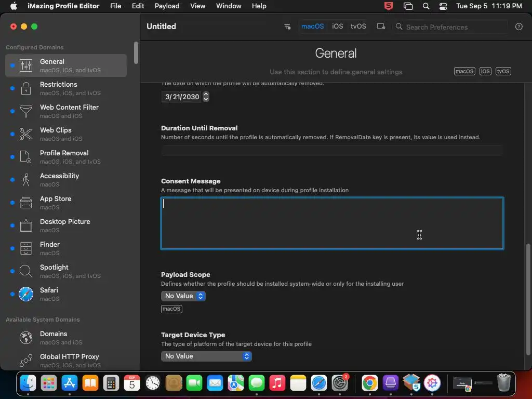Click the sidebar vertical scrollbar
Image resolution: width=532 pixels, height=399 pixels.
pyautogui.click(x=136, y=52)
